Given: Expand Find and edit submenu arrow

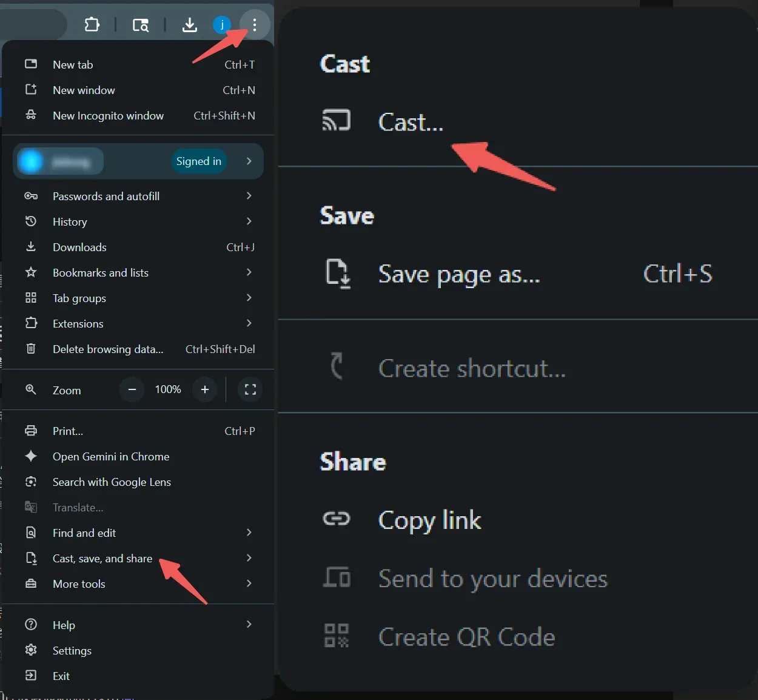Looking at the screenshot, I should 249,533.
